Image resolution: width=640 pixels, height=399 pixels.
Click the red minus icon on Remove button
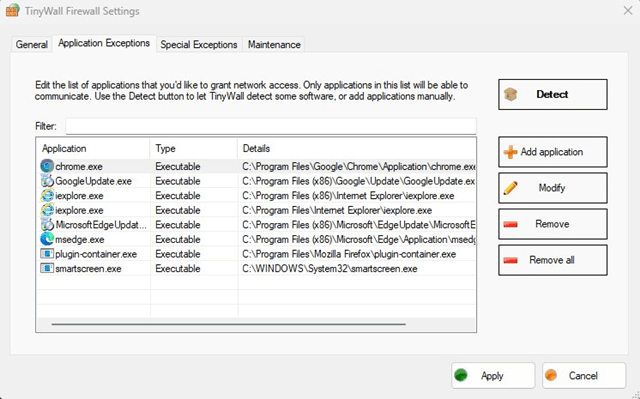pyautogui.click(x=510, y=224)
